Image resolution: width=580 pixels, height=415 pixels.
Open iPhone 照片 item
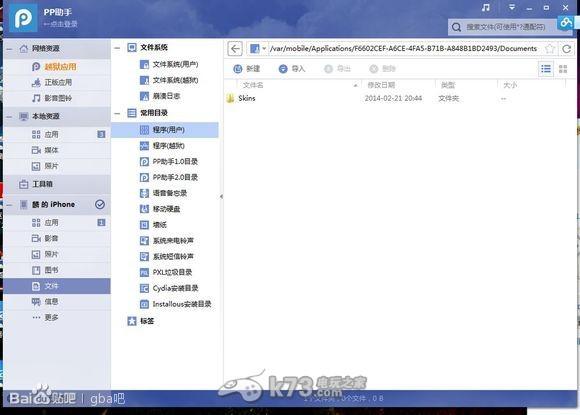57,254
